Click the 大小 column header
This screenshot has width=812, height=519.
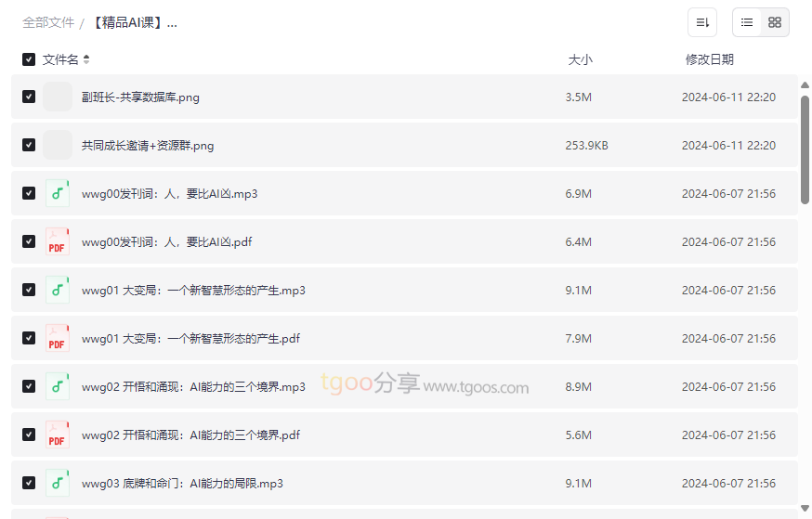(580, 59)
